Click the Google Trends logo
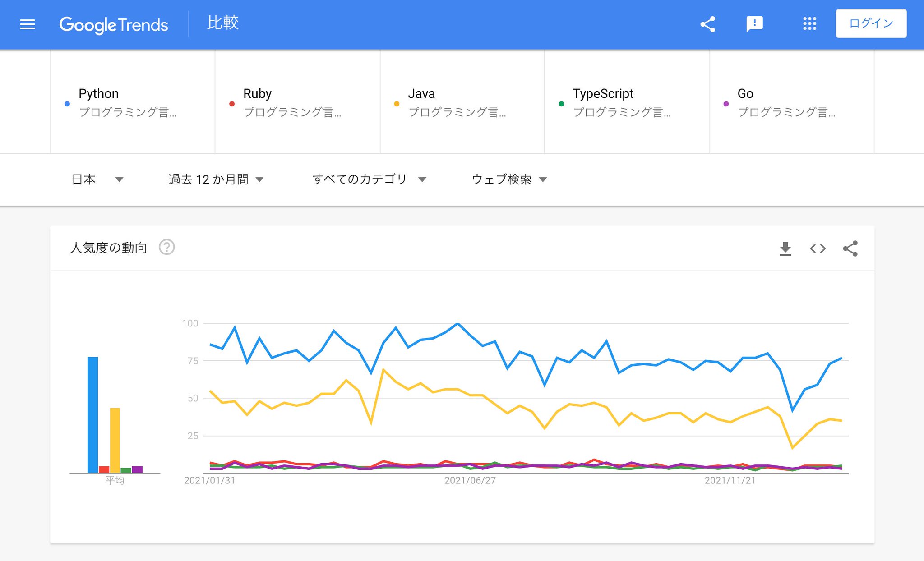This screenshot has width=924, height=561. pyautogui.click(x=114, y=25)
